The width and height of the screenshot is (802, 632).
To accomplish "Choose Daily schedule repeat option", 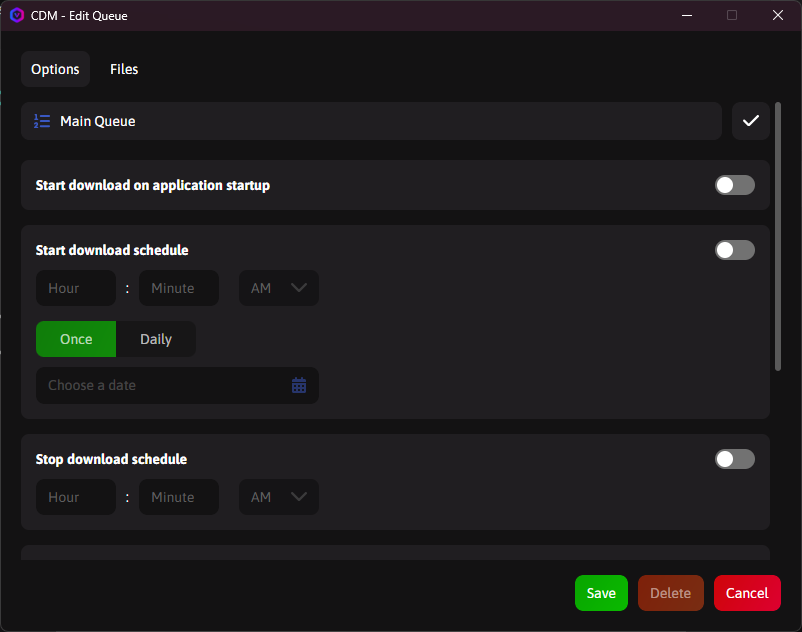I will [x=156, y=339].
